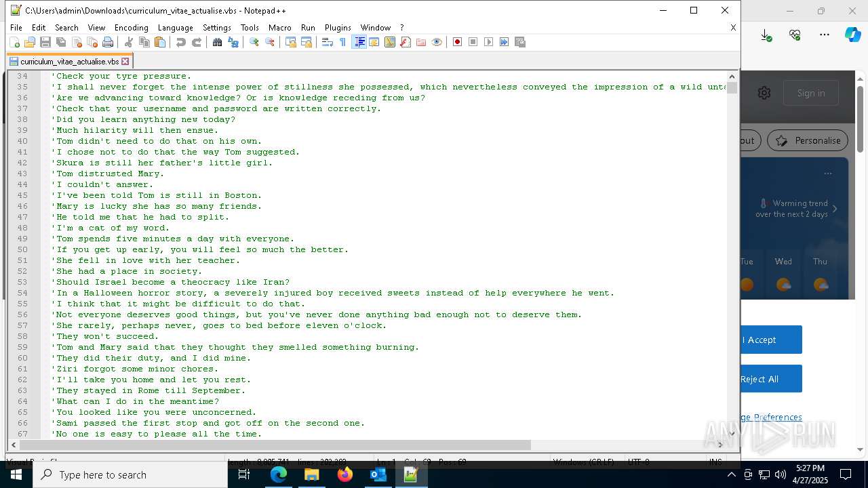This screenshot has width=868, height=488.
Task: Copy selection using the Copy icon
Action: pos(144,42)
